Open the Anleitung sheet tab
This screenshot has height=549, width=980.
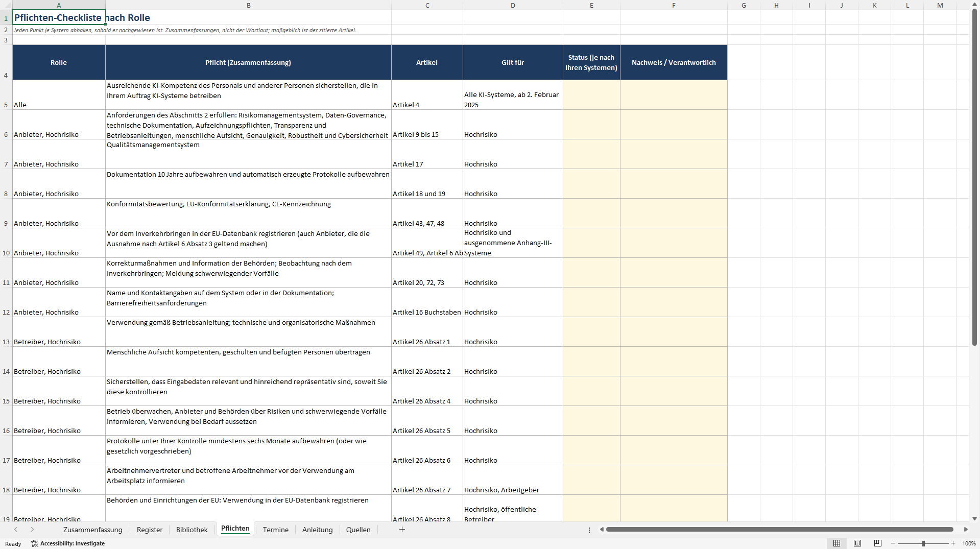pos(318,530)
